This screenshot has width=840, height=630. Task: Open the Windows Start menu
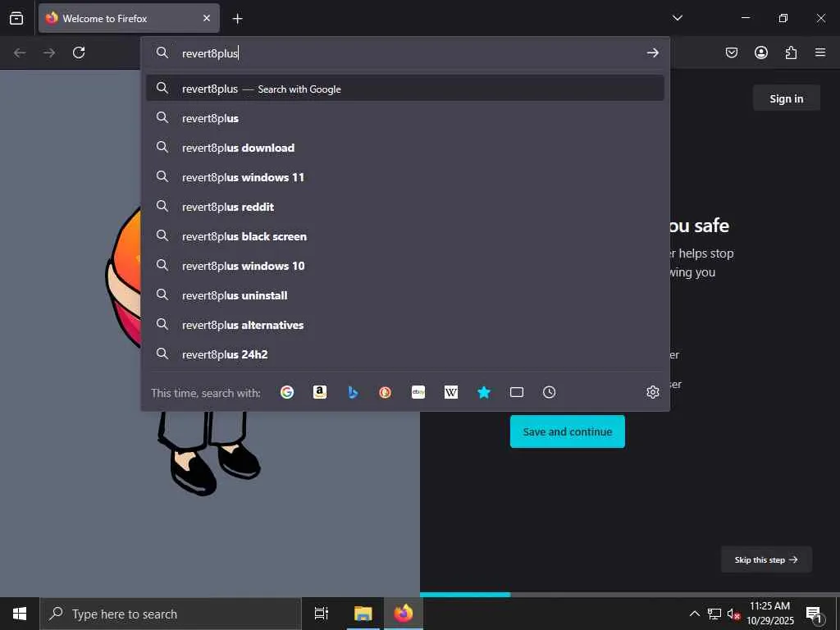tap(20, 614)
